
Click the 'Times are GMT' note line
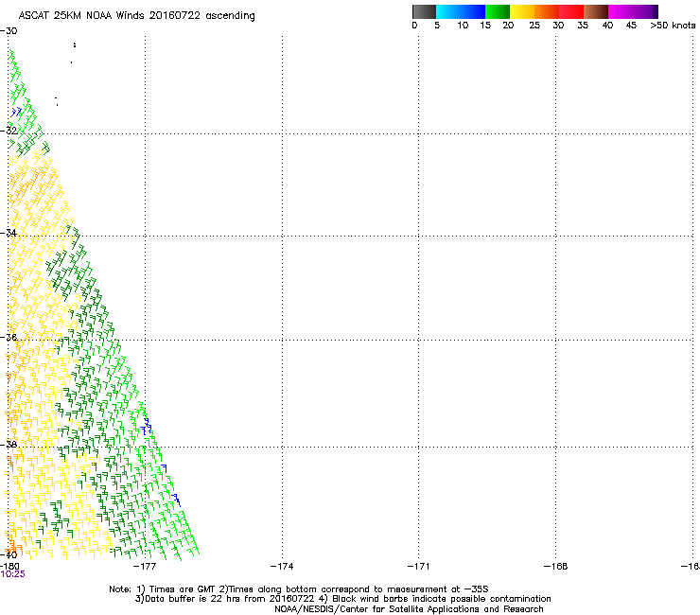[x=299, y=589]
